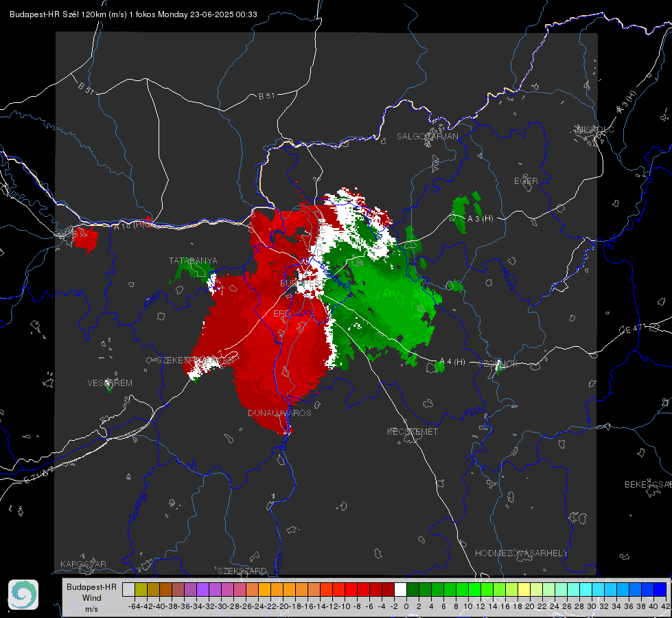Click the KAPOSVAR city label

[x=83, y=564]
